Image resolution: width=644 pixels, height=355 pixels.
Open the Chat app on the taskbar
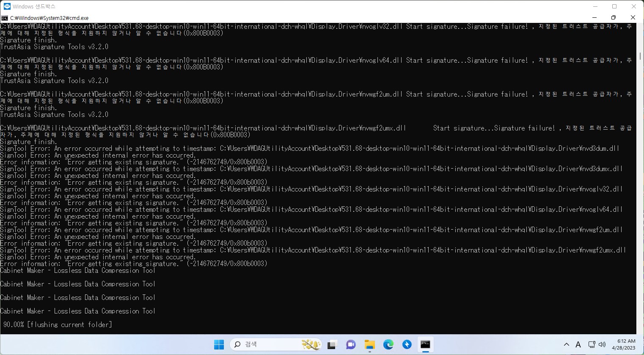click(350, 344)
